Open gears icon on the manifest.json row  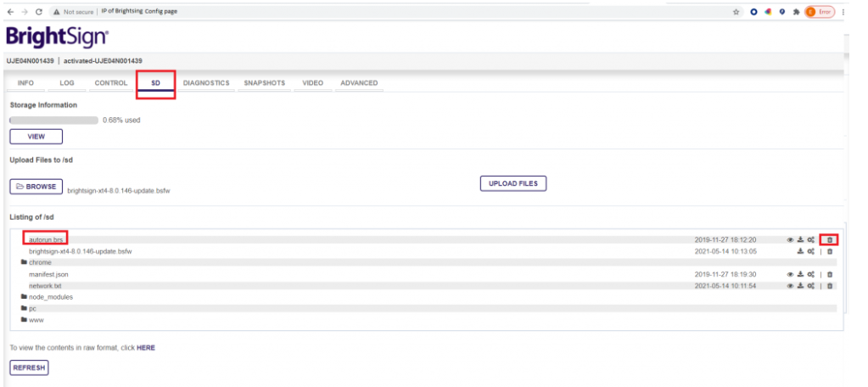810,275
